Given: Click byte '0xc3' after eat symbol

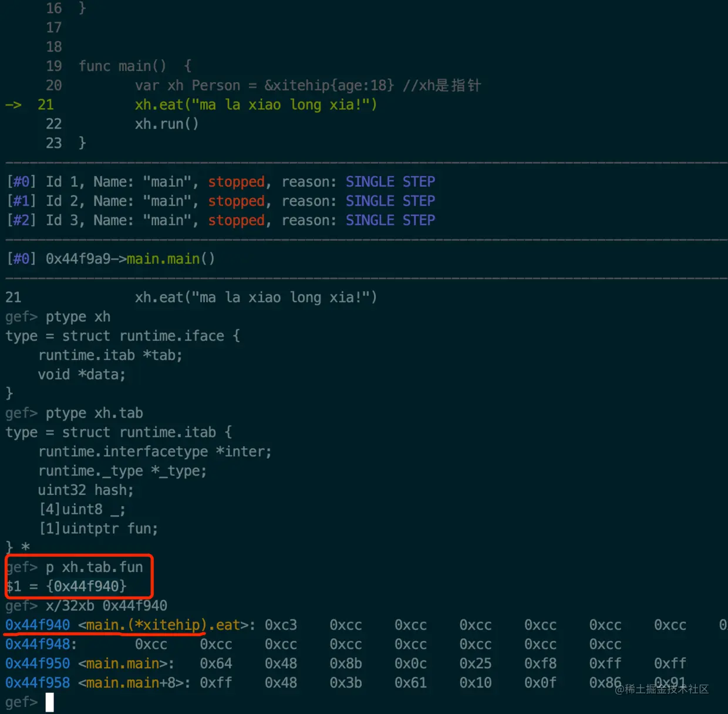Looking at the screenshot, I should [x=281, y=625].
